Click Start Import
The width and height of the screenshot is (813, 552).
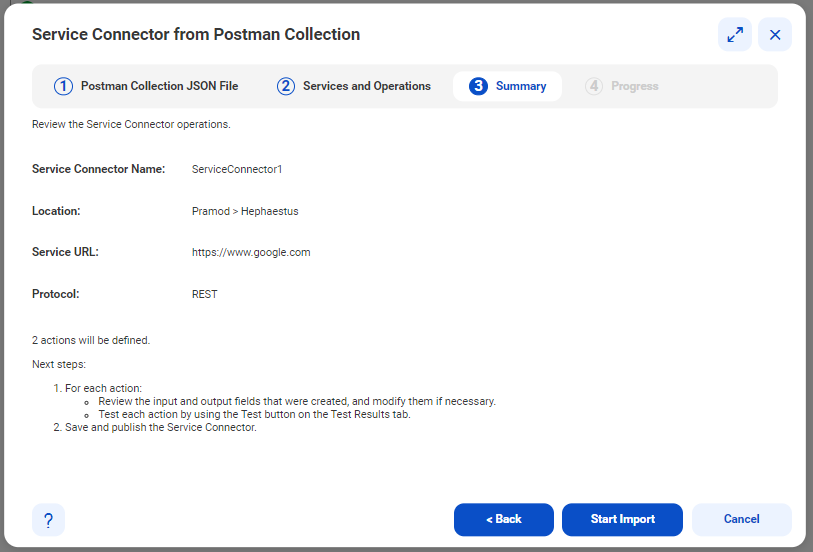coord(622,519)
